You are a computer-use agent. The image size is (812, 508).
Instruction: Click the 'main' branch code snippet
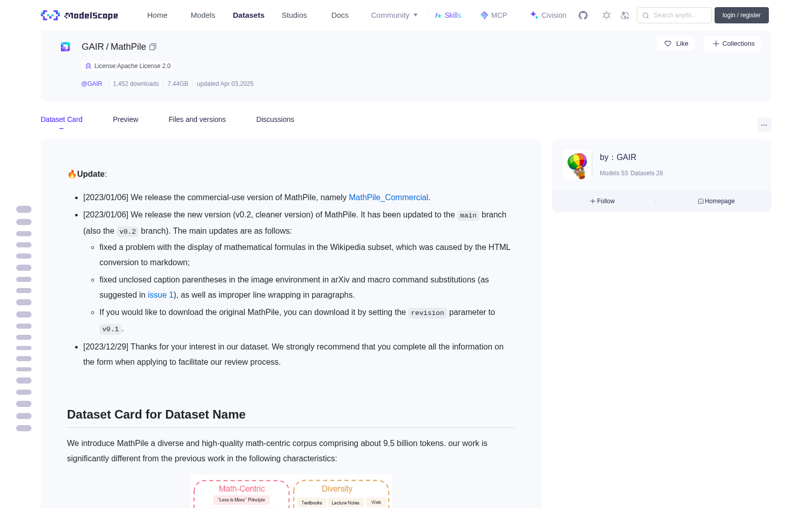468,215
